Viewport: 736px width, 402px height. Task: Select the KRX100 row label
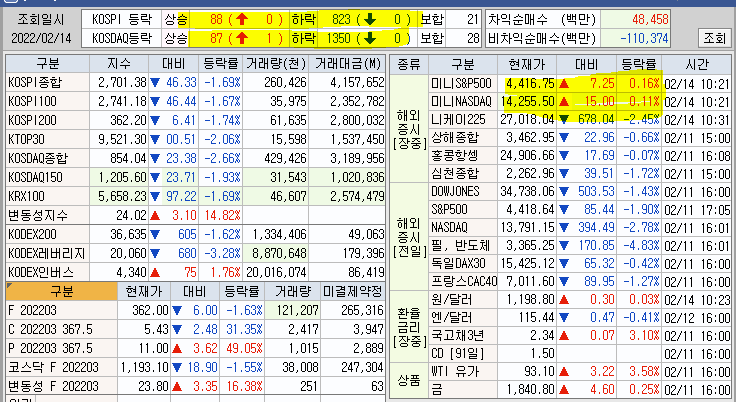(26, 196)
